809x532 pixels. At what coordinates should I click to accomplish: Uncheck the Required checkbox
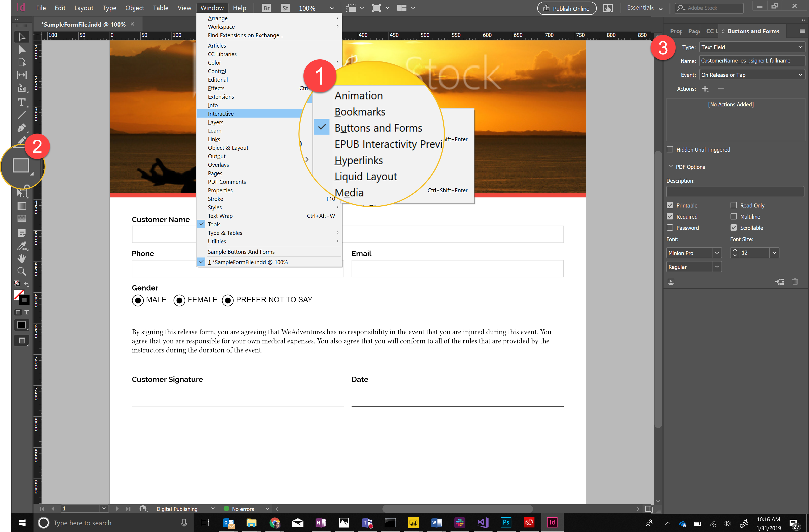coord(670,217)
